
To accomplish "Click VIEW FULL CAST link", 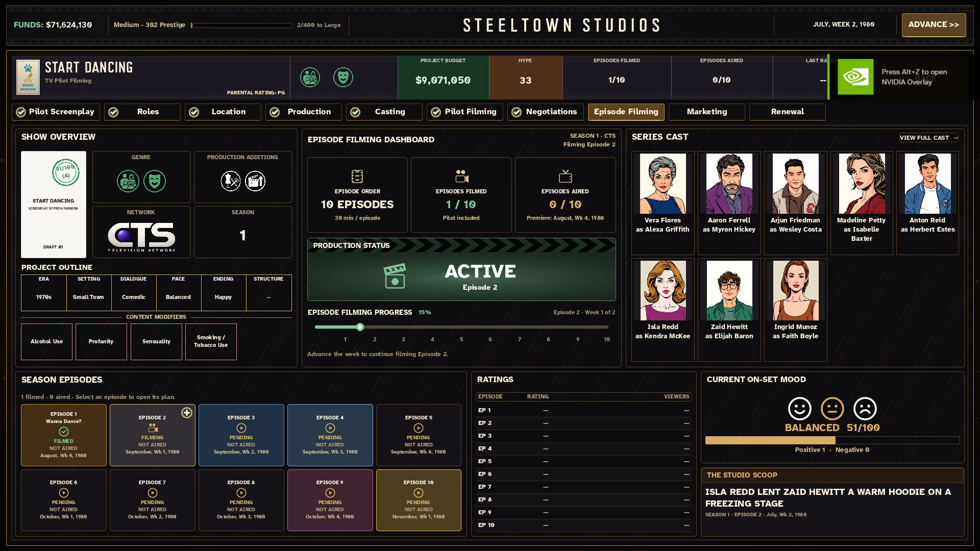I will [x=929, y=138].
